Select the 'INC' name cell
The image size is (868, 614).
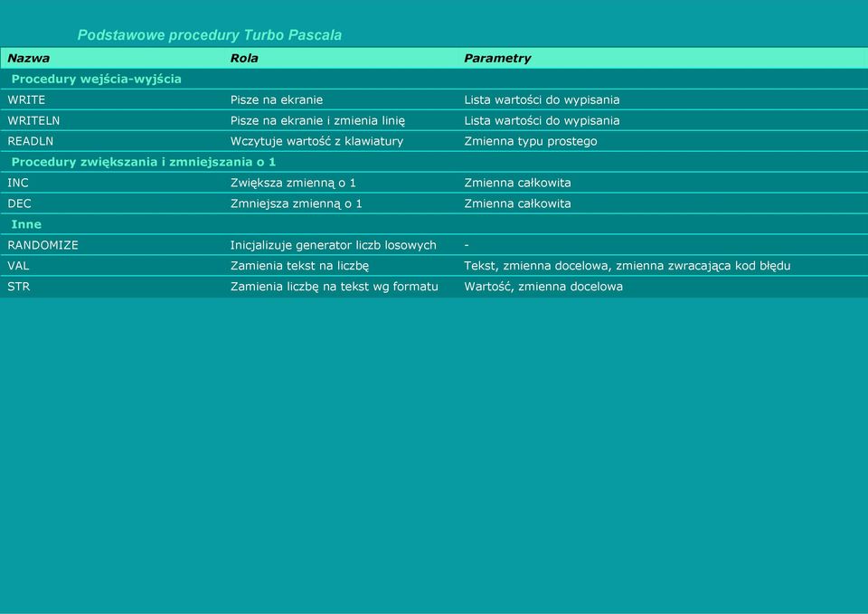tap(18, 183)
